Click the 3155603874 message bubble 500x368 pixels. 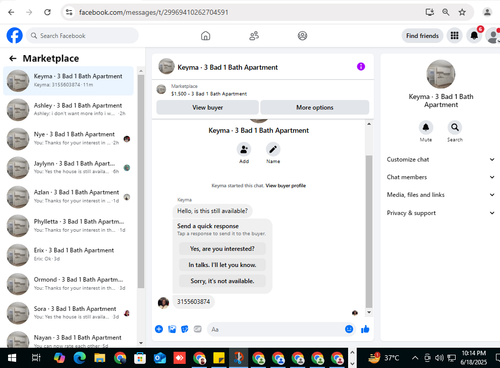coord(193,302)
